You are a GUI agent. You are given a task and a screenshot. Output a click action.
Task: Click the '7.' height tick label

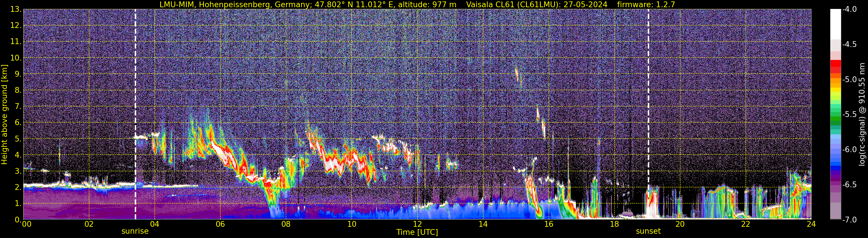[18, 107]
